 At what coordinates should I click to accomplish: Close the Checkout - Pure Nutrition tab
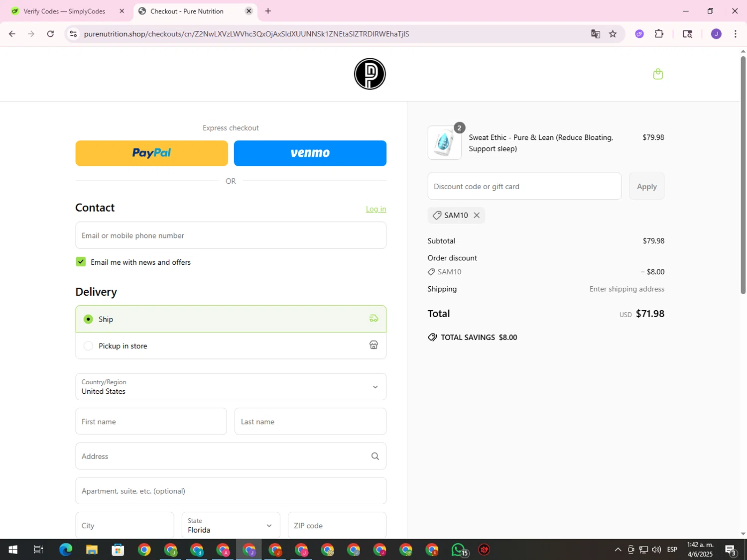tap(249, 11)
